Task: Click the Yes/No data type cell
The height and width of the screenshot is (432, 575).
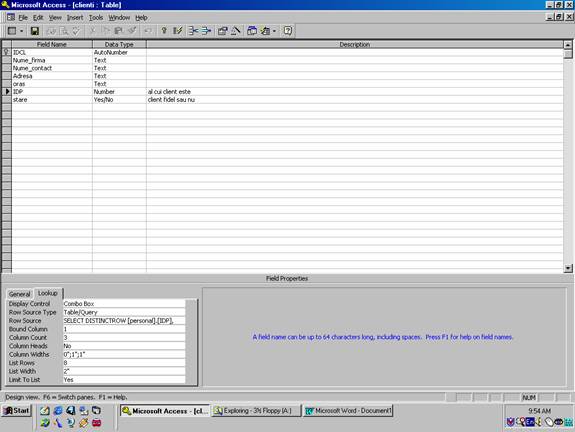Action: point(119,100)
